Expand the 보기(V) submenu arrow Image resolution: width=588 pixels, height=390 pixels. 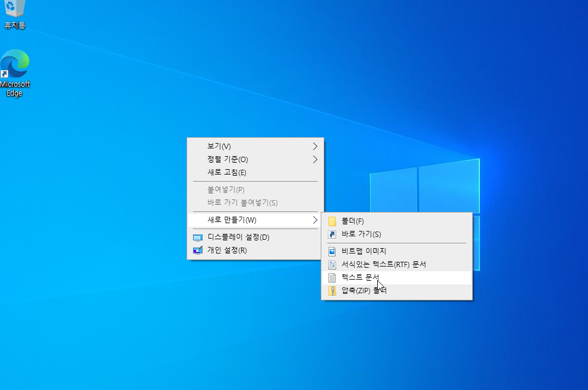[315, 147]
